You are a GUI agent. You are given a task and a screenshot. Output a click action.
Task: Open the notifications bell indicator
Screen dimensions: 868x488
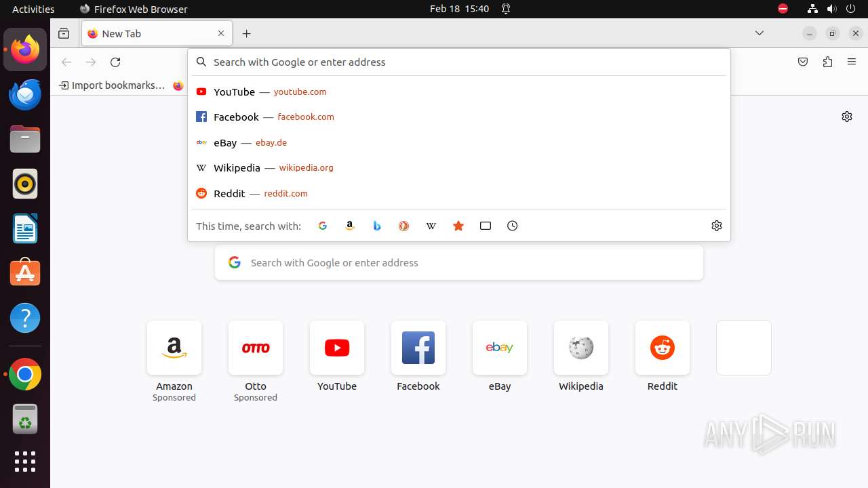tap(506, 9)
